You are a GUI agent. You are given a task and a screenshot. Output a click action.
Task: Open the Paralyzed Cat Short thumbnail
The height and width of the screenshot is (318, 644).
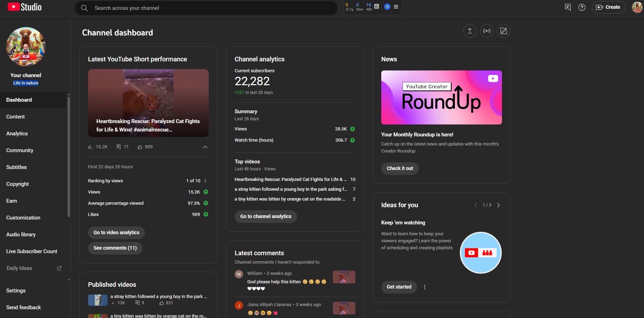(148, 103)
